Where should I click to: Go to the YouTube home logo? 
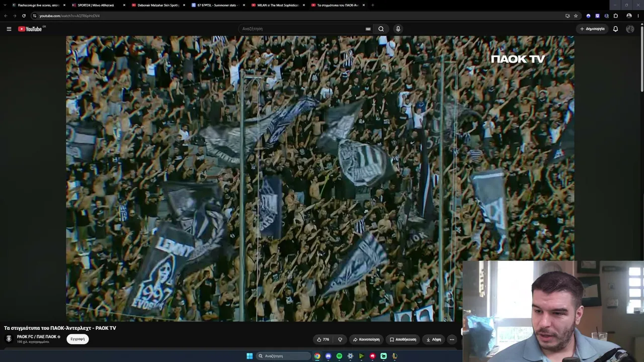coord(30,29)
